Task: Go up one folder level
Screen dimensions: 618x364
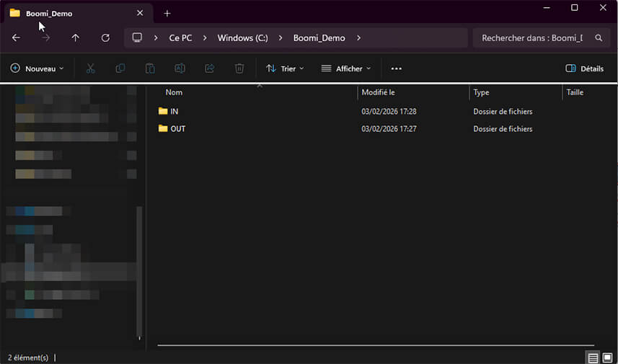Action: 76,37
